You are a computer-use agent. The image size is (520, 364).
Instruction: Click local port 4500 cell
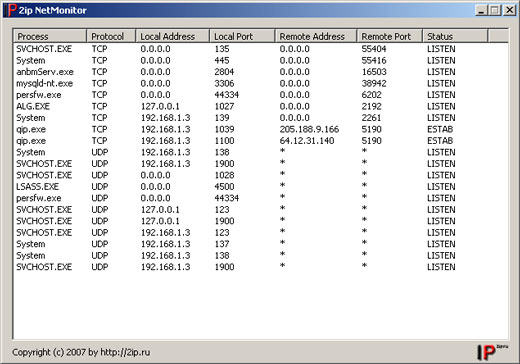(x=224, y=186)
